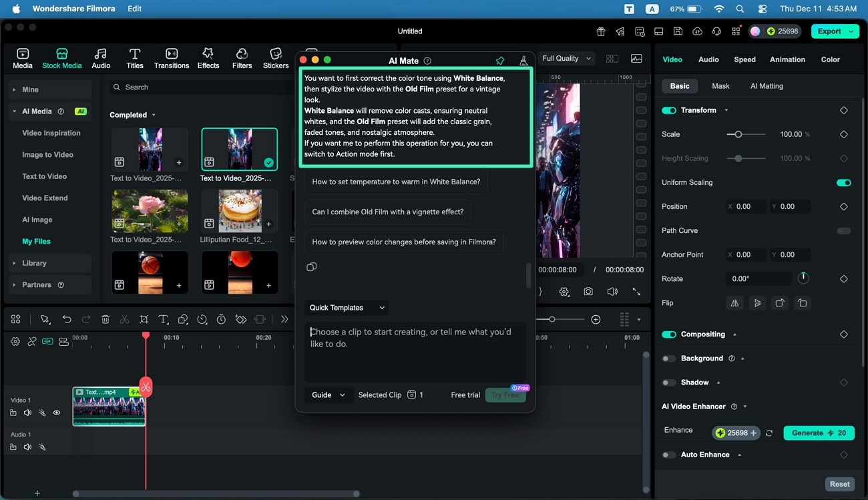Expand the preview to fullscreen with the arrows icon
This screenshot has width=868, height=500.
[x=636, y=291]
